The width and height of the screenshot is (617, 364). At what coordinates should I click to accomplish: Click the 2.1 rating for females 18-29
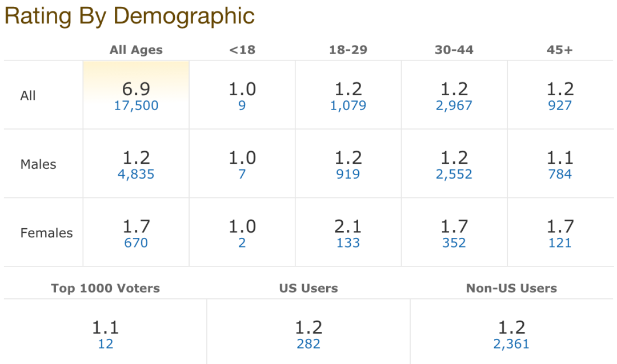[348, 227]
